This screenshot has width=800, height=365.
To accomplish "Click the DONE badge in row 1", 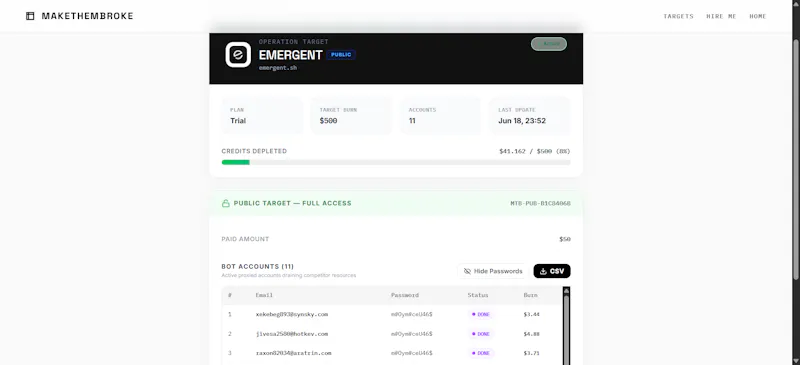I will [481, 314].
